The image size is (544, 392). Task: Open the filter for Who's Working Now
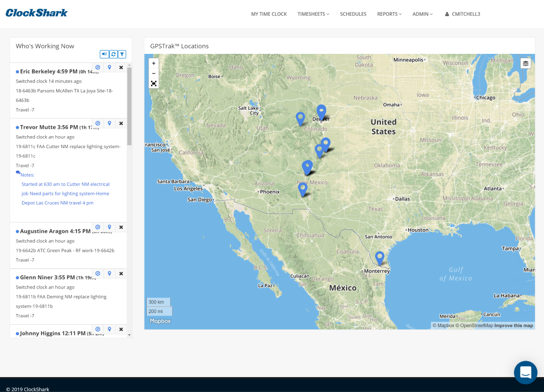click(x=122, y=54)
